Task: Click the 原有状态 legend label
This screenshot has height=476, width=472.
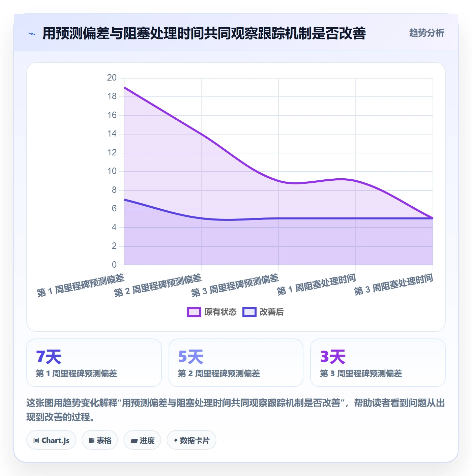Action: click(x=220, y=312)
